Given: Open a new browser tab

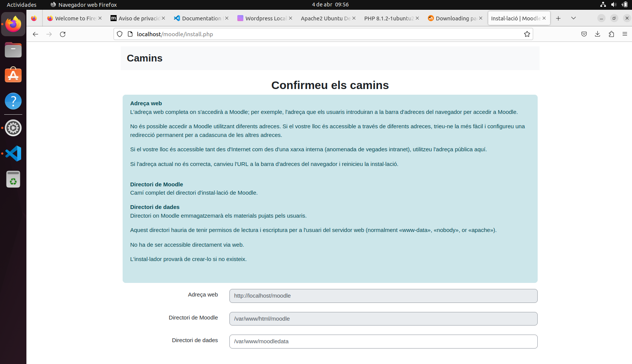Looking at the screenshot, I should pos(558,18).
